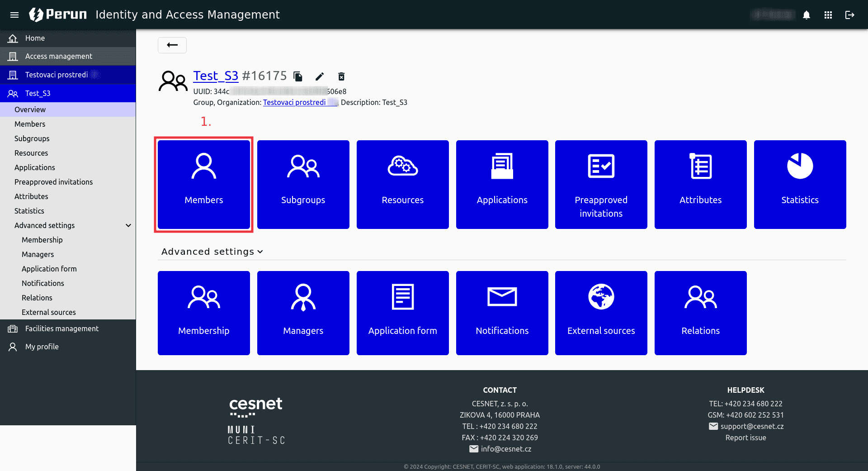Click the back arrow button

tap(172, 45)
